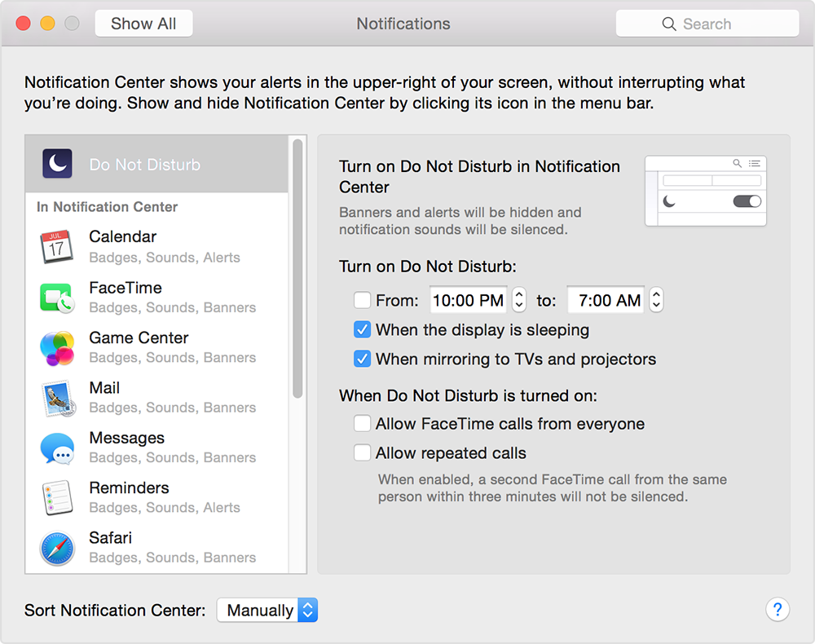Image resolution: width=815 pixels, height=644 pixels.
Task: Click the Calendar app icon
Action: pyautogui.click(x=57, y=247)
